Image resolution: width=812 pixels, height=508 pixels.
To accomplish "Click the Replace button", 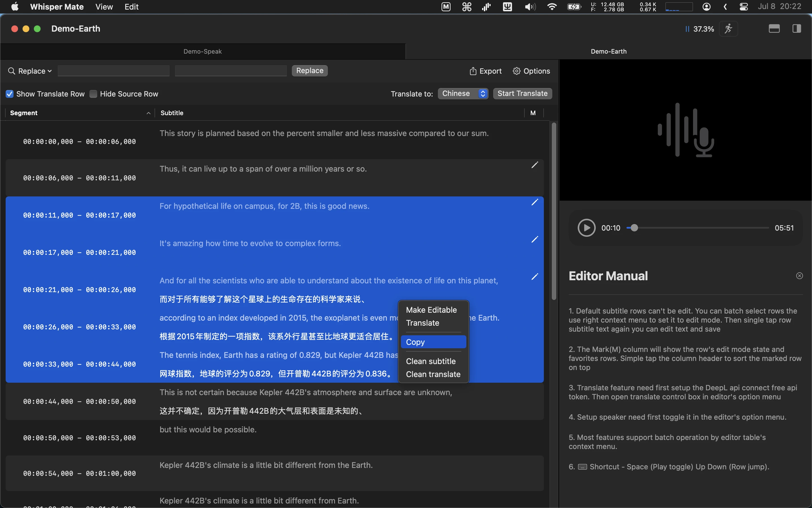I will coord(310,71).
